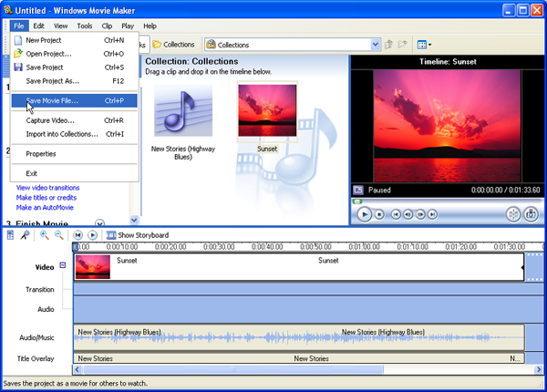The width and height of the screenshot is (547, 392).
Task: Open the Views thumbnail icon dropdown
Action: tap(424, 45)
